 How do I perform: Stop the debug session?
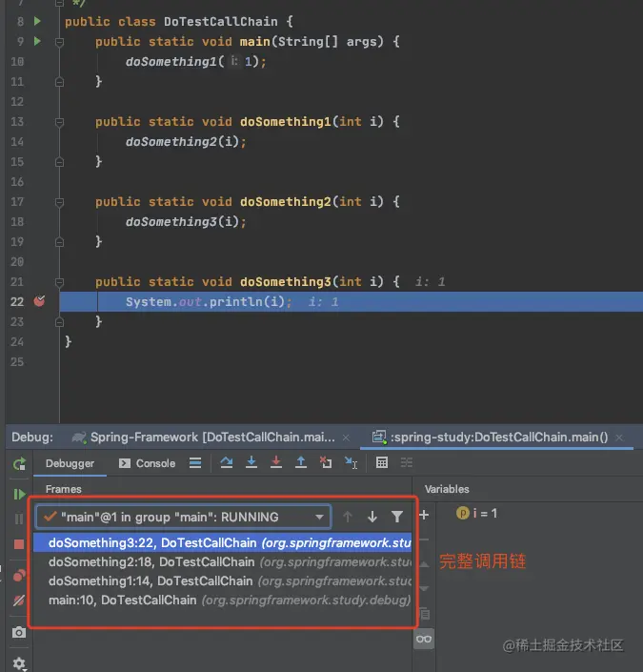(x=19, y=544)
